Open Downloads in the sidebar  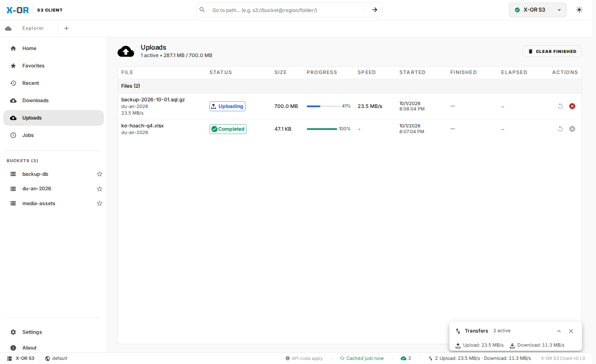point(53,101)
